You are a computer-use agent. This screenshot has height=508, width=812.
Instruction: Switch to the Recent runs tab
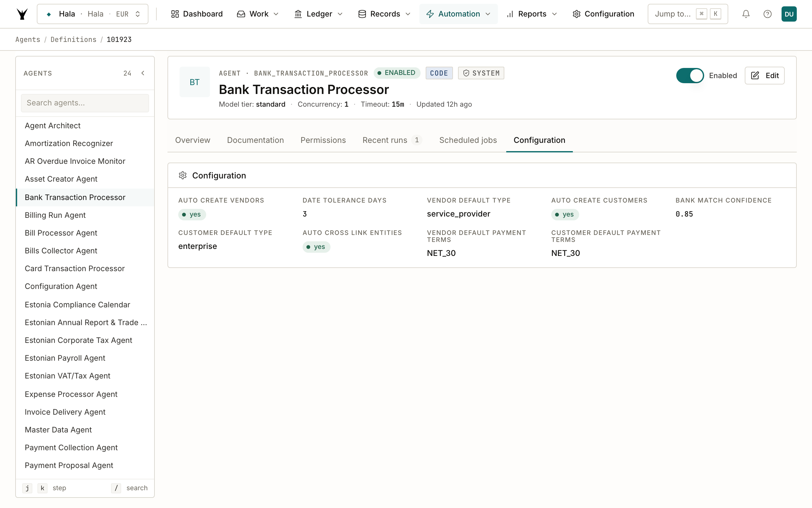tap(392, 140)
